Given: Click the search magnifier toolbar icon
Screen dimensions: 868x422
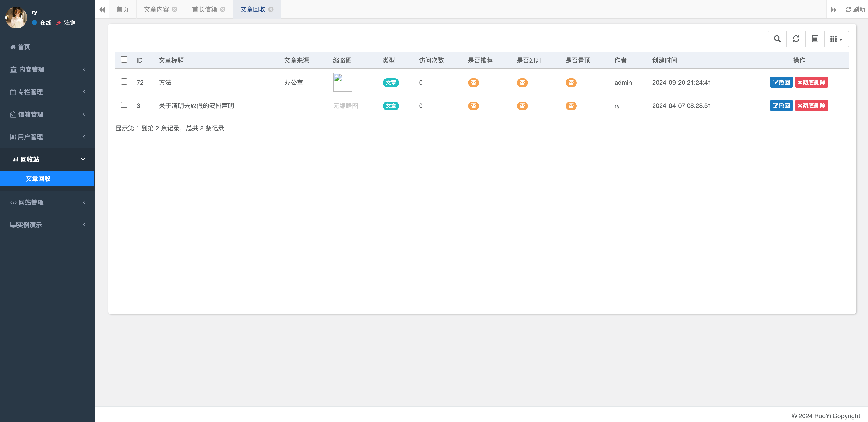Looking at the screenshot, I should click(777, 39).
